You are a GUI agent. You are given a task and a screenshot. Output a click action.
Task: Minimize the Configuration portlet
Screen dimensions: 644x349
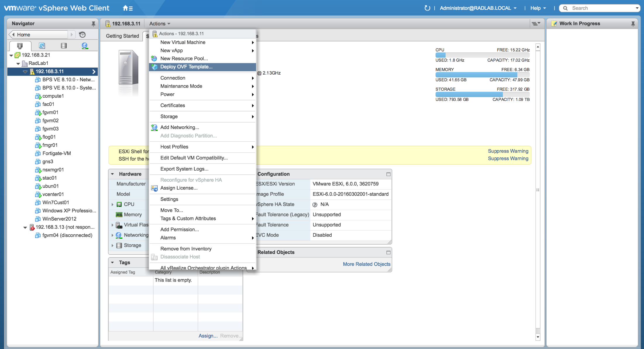pos(388,174)
